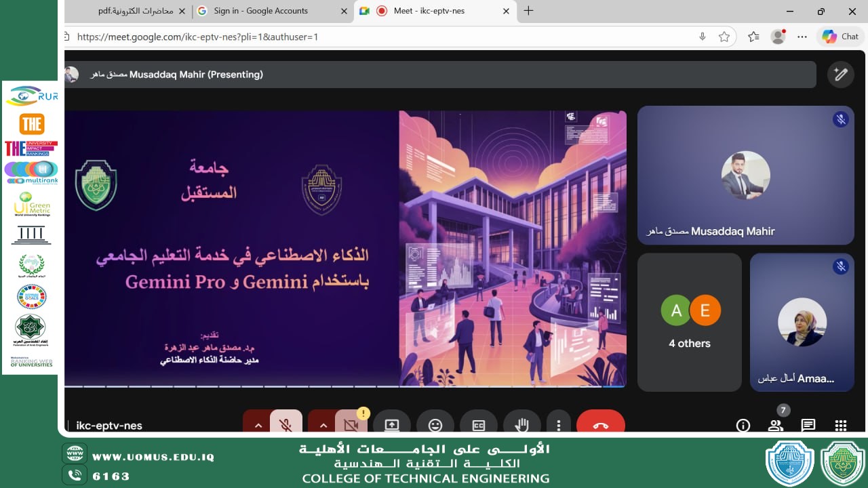Expand camera video options chevron
The width and height of the screenshot is (868, 488).
(323, 425)
